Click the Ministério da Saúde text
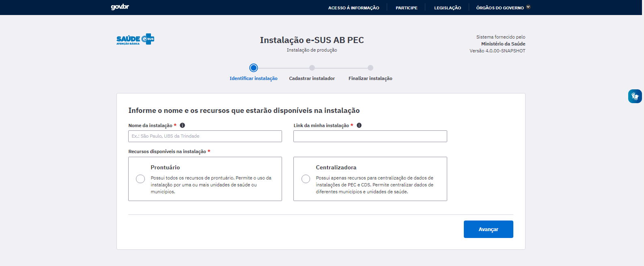 click(503, 44)
